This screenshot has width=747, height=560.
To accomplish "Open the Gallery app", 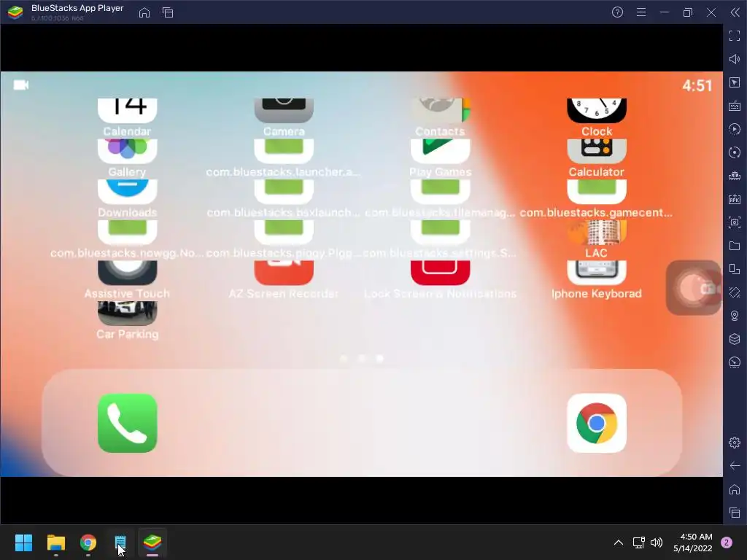I will 127,151.
